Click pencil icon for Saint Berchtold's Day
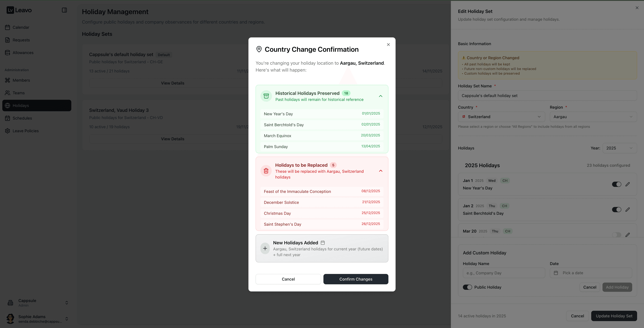The width and height of the screenshot is (644, 328). click(x=628, y=209)
